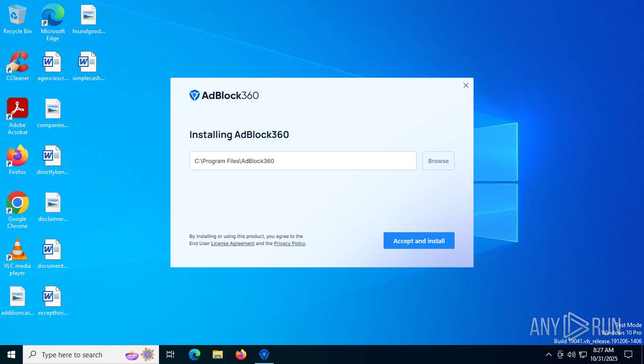Click Accept and install button
This screenshot has width=644, height=364.
click(x=419, y=241)
